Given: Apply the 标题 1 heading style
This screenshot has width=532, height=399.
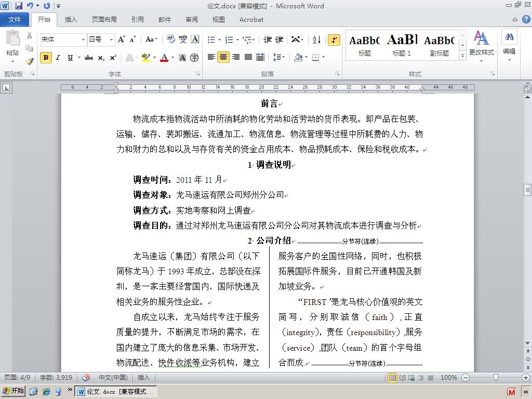Looking at the screenshot, I should tap(402, 45).
